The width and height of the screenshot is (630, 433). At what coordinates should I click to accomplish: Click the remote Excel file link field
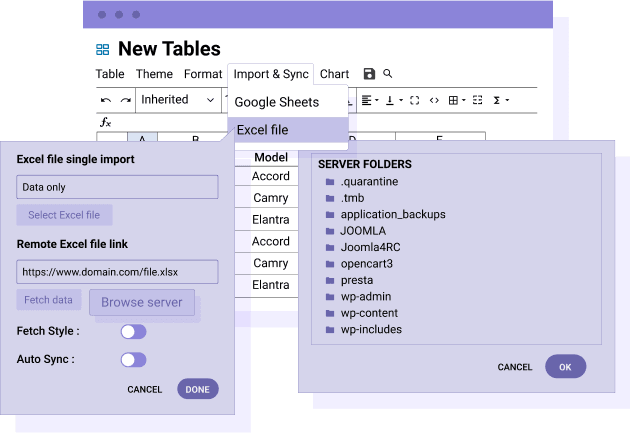pos(117,271)
